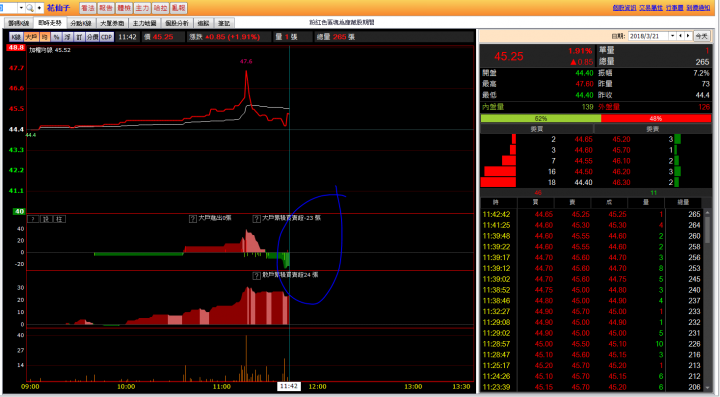Click the 47.6 peak price label
The image size is (720, 397).
pyautogui.click(x=246, y=62)
